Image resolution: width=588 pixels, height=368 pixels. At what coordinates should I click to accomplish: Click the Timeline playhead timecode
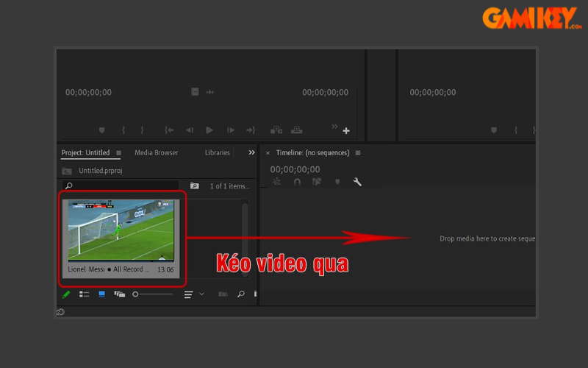click(x=295, y=170)
